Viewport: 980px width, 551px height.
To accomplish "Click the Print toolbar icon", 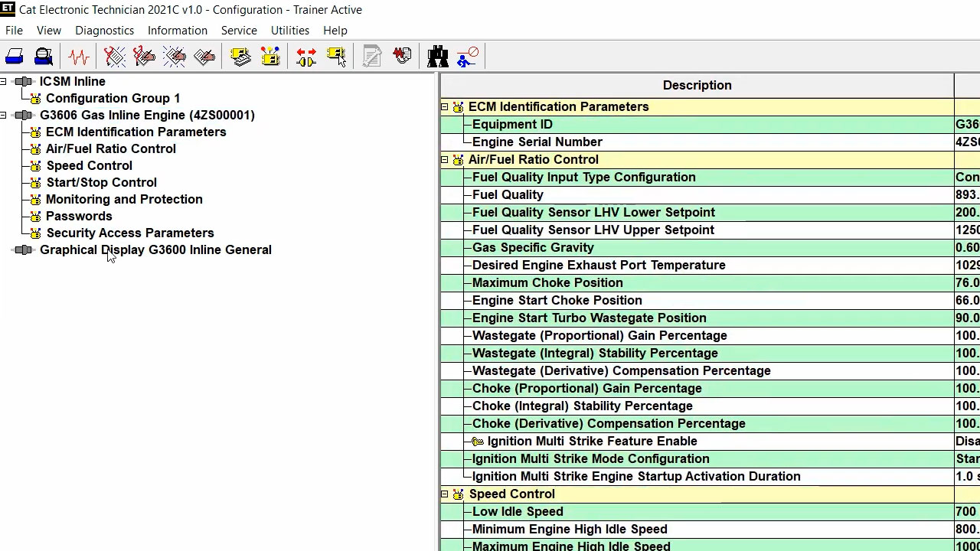I will (x=14, y=57).
